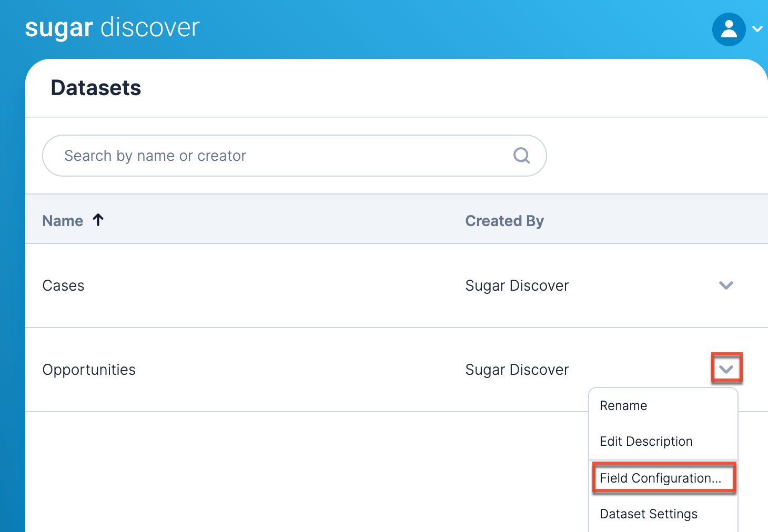768x532 pixels.
Task: Select Edit Description in the dropdown menu
Action: click(646, 442)
